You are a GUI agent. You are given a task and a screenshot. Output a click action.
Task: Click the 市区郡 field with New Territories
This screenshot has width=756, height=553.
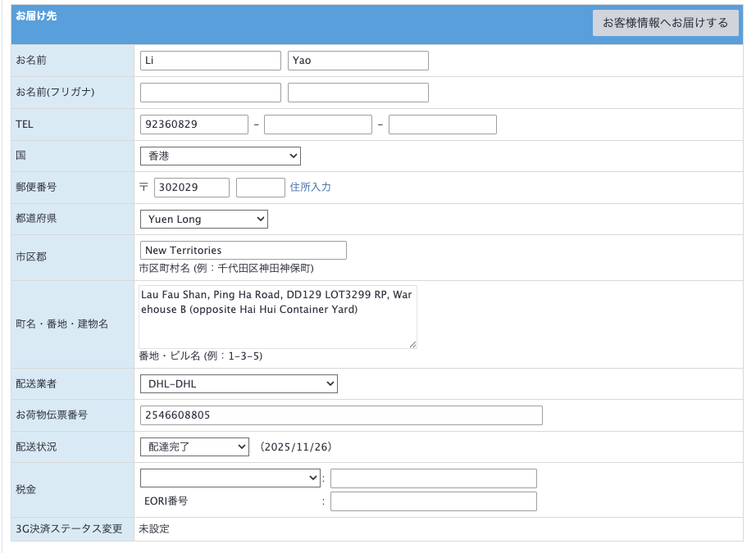click(243, 251)
